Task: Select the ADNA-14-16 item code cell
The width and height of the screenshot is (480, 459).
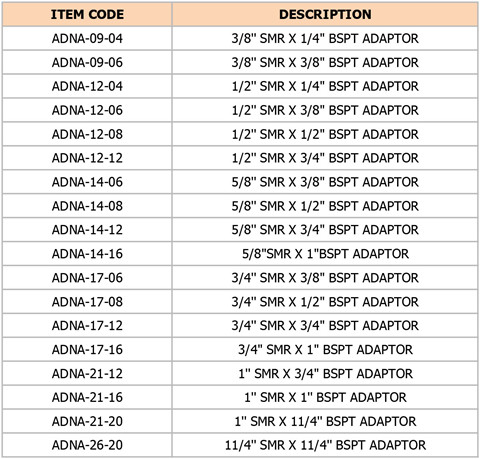Action: 87,254
